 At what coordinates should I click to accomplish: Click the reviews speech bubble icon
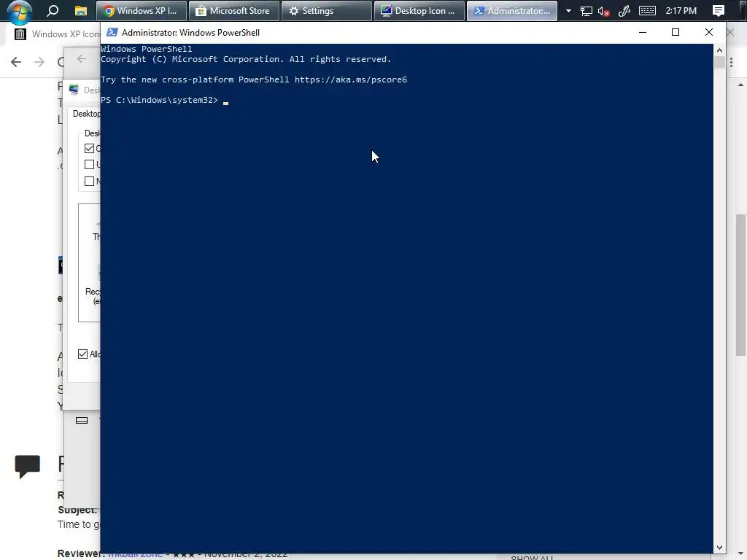(28, 467)
